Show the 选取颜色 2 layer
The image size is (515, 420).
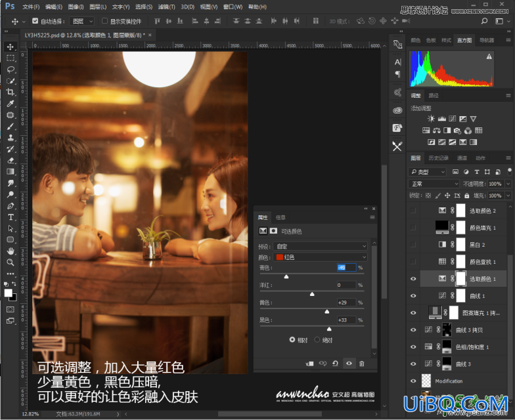coord(413,210)
